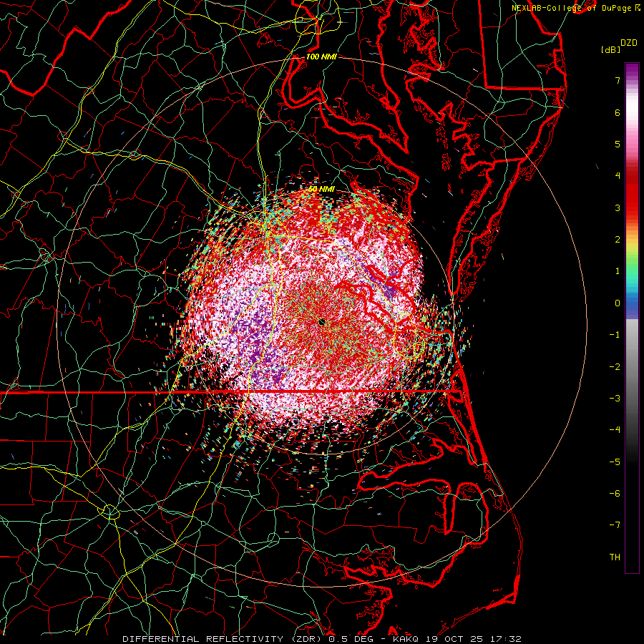Click the 2 value on the dB scale
Image resolution: width=644 pixels, height=644 pixels.
[x=618, y=240]
